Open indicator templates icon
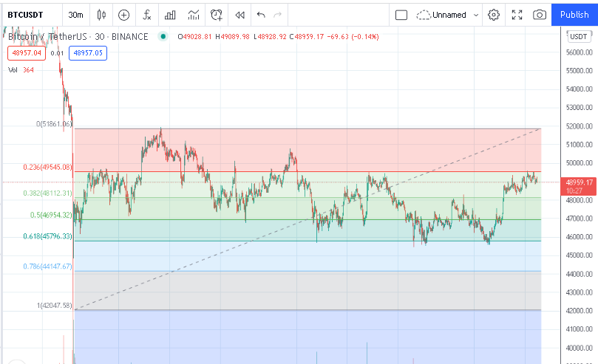Image resolution: width=598 pixels, height=364 pixels. 194,15
